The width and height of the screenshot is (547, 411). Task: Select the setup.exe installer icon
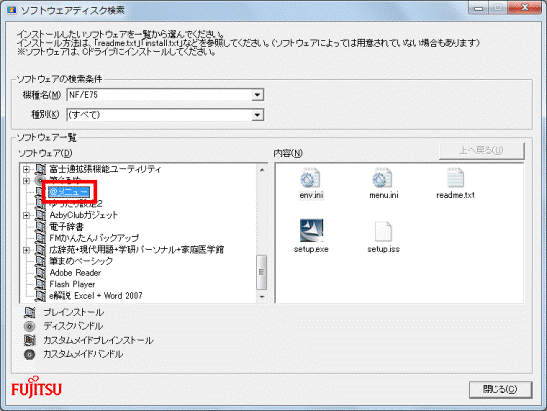coord(311,231)
